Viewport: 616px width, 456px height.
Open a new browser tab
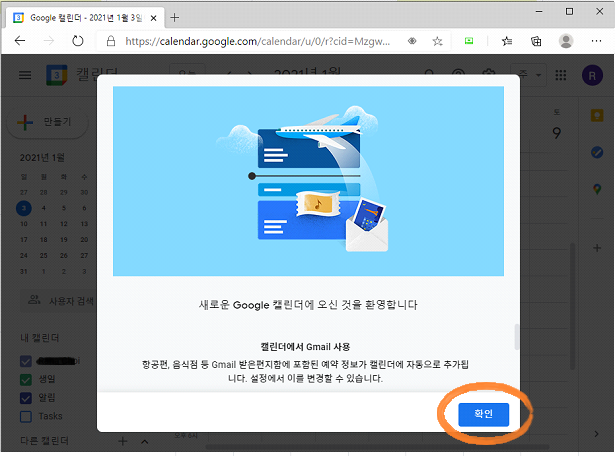click(x=175, y=17)
